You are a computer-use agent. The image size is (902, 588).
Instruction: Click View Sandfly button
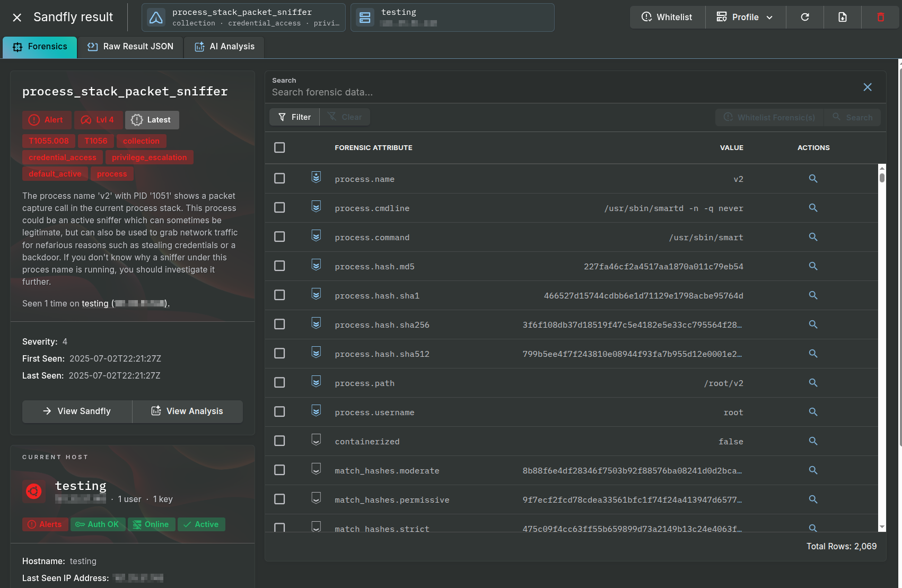[x=77, y=411]
